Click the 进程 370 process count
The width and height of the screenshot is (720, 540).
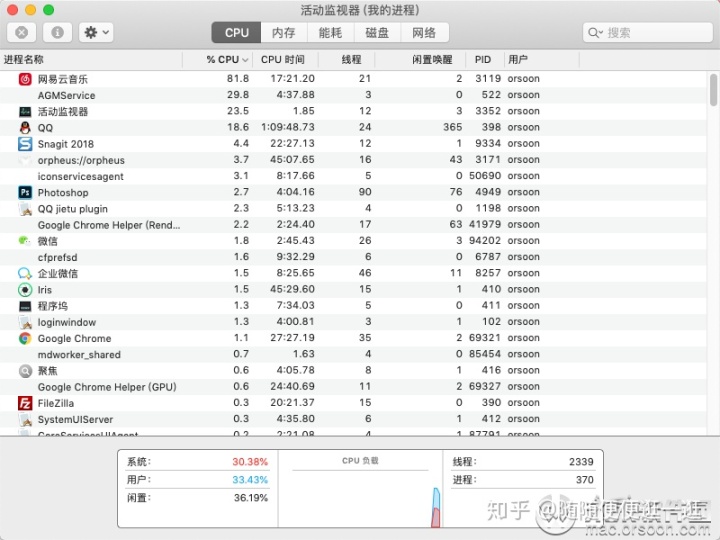click(x=523, y=480)
